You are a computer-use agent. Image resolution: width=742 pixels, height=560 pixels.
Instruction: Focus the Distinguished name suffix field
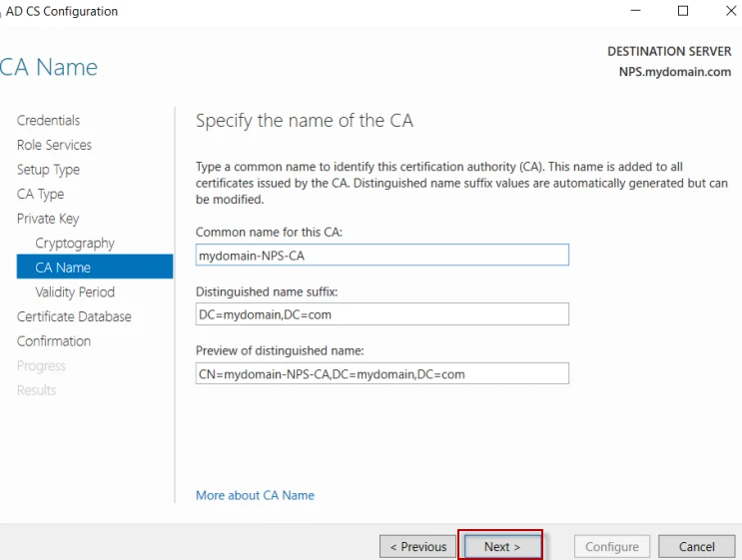(x=382, y=314)
